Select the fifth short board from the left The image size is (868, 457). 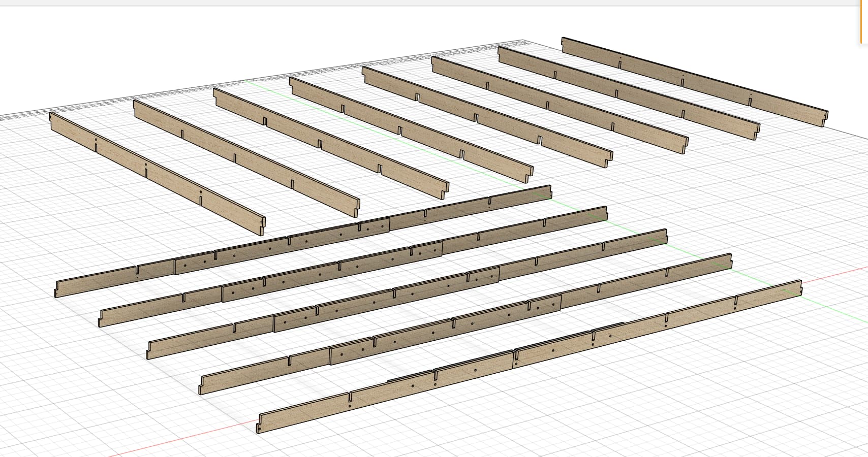[487, 117]
